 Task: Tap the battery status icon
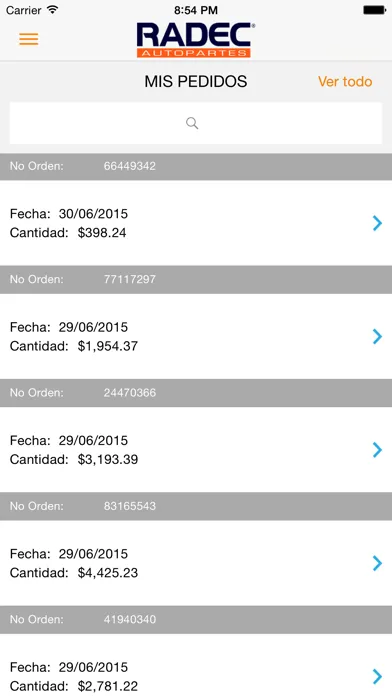374,10
